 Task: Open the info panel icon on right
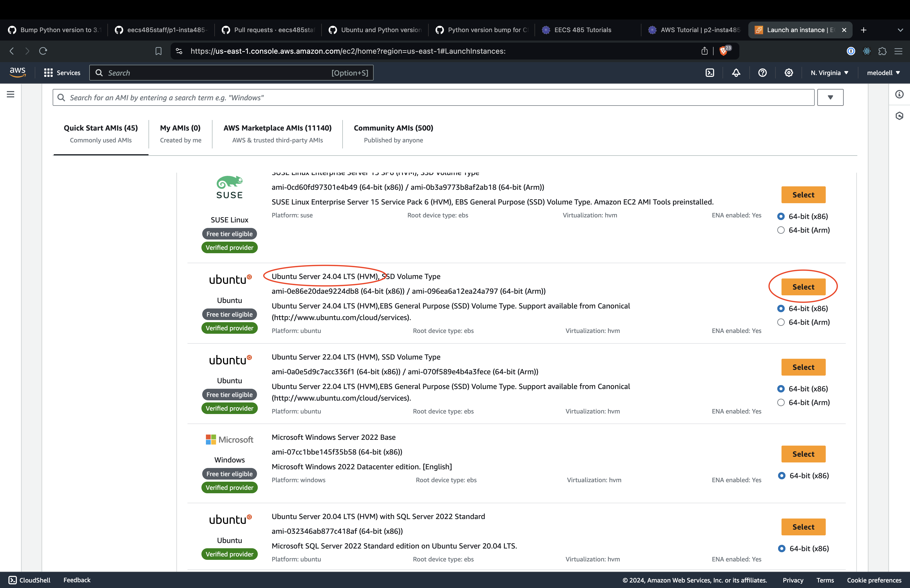click(899, 94)
